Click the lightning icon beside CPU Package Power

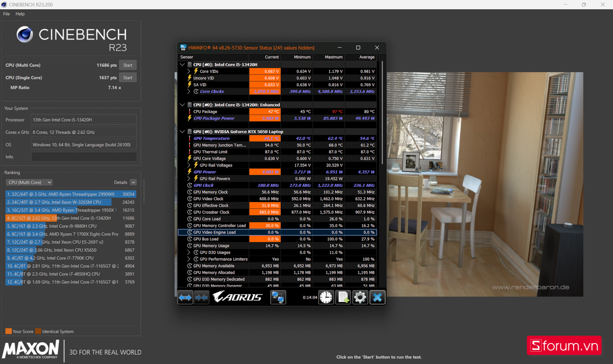[x=190, y=118]
